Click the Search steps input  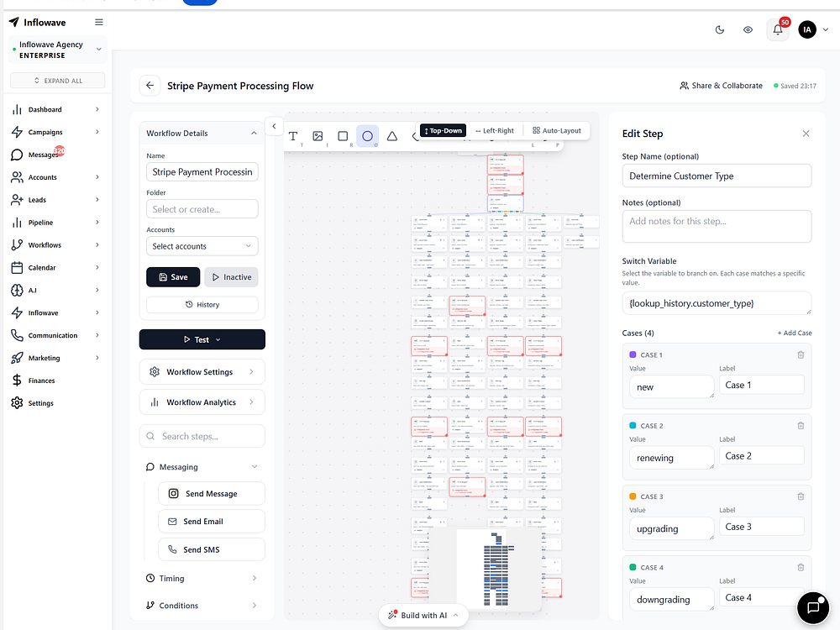click(x=202, y=436)
